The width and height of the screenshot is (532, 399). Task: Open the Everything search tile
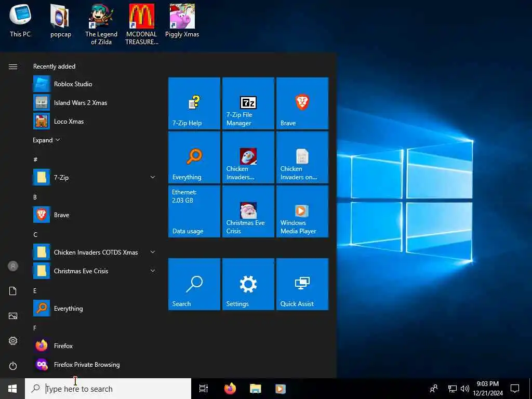[x=194, y=157]
